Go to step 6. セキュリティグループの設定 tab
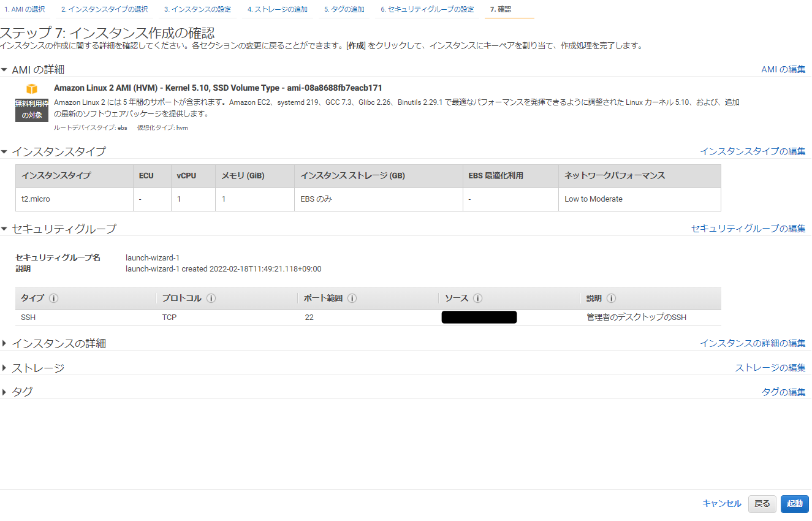 [427, 10]
